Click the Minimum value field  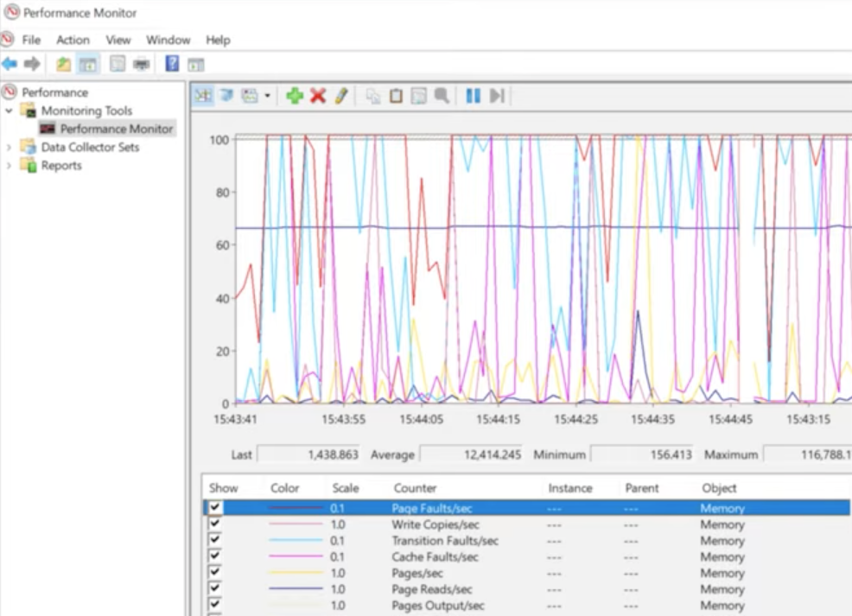tap(642, 454)
